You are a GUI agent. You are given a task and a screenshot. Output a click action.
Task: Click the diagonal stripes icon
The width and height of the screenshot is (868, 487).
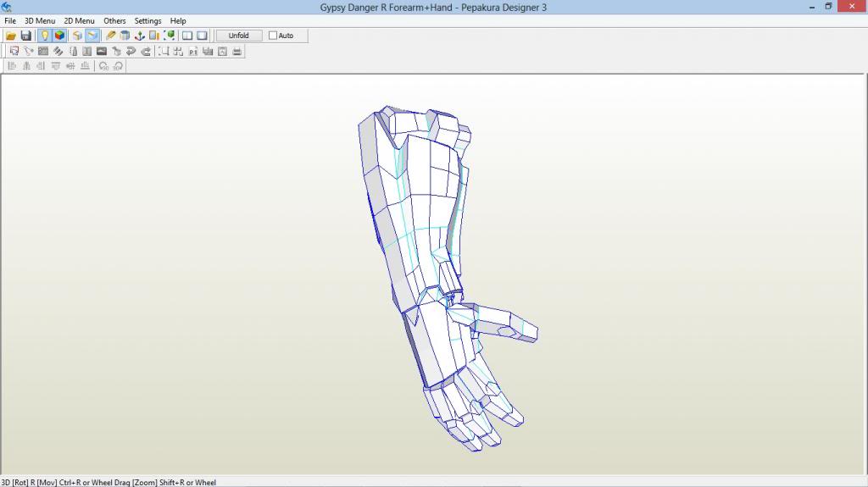pos(58,51)
